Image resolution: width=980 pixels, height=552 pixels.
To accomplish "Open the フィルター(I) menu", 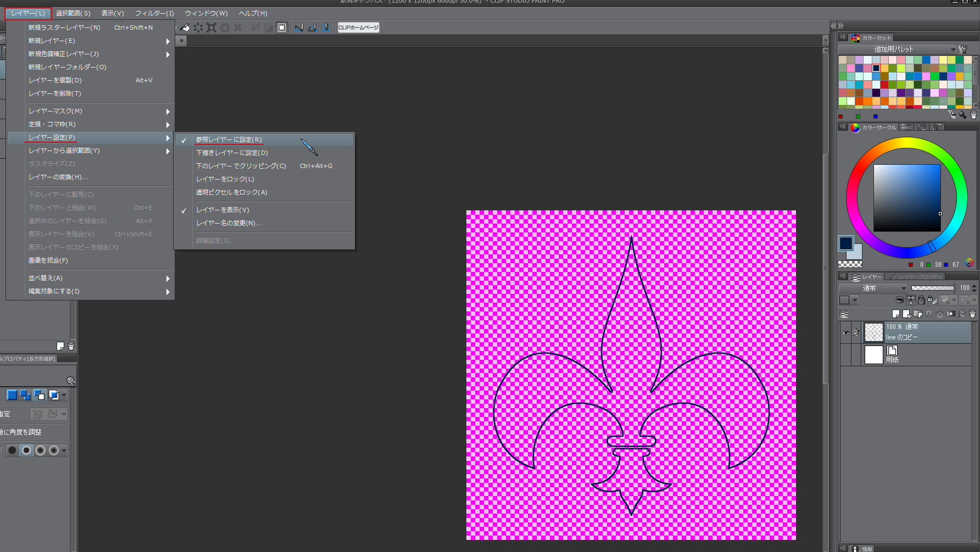I will [x=154, y=13].
